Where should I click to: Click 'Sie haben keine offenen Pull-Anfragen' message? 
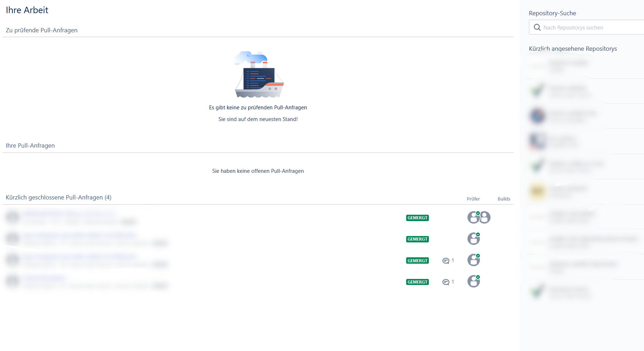(x=258, y=171)
